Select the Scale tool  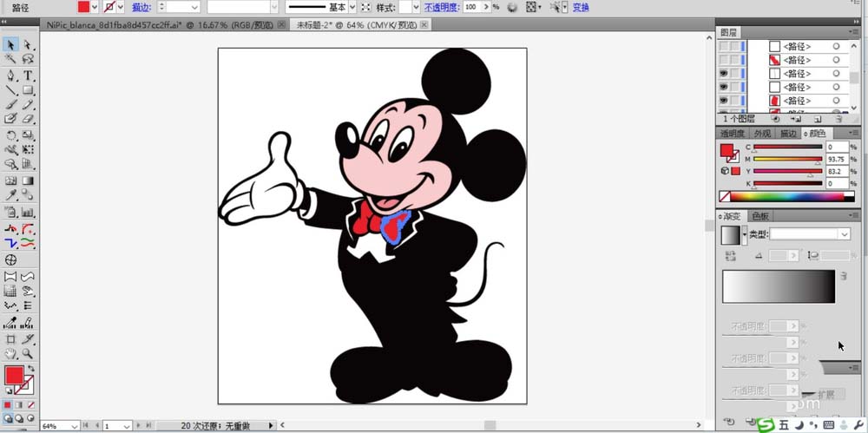(28, 135)
